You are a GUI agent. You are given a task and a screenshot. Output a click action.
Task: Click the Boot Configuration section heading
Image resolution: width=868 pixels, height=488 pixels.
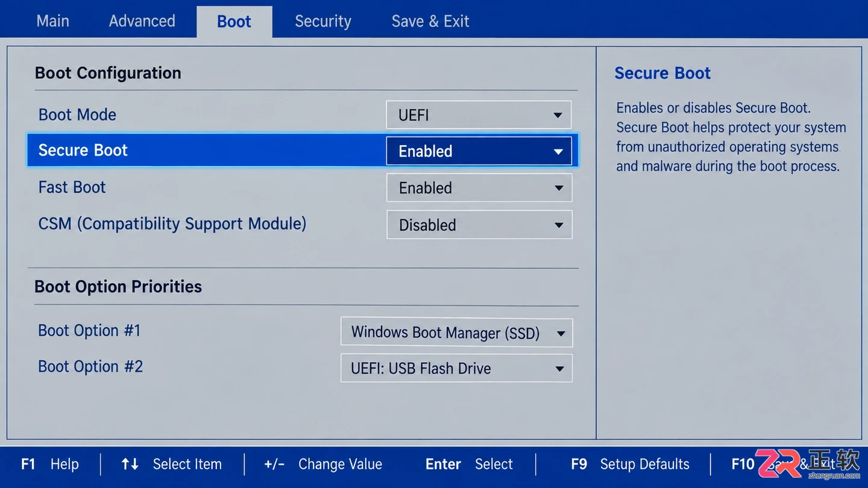point(108,73)
